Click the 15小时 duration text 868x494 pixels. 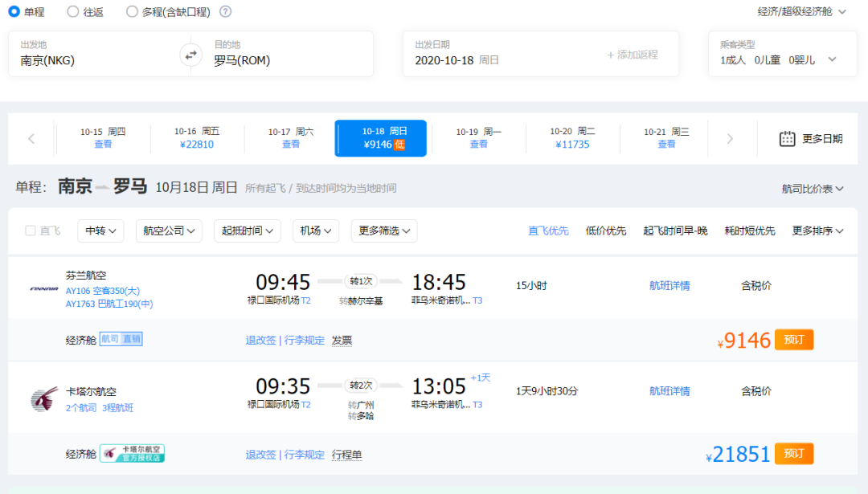(x=531, y=285)
